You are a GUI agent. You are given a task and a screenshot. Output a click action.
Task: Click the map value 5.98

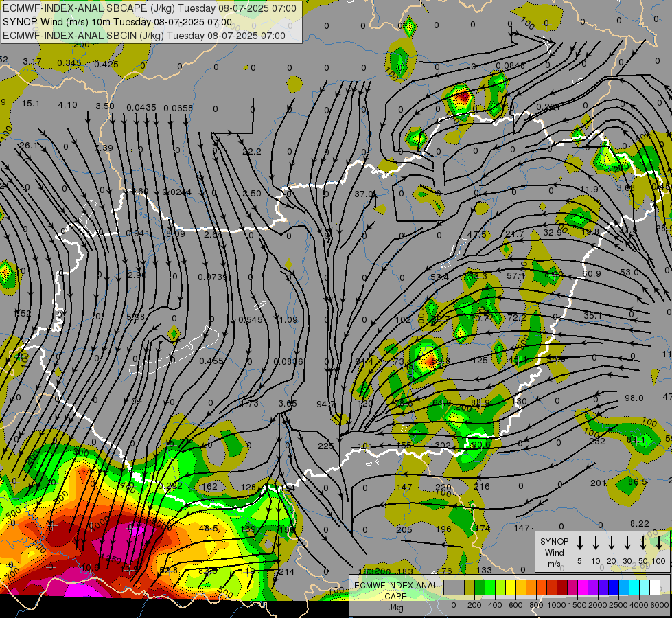135,317
